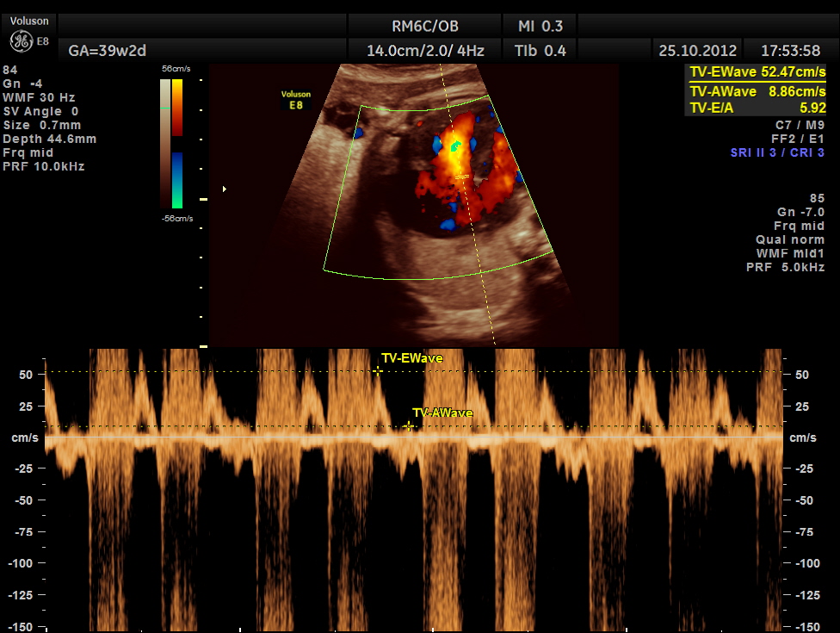Click the small Voluson E8 image watermark
This screenshot has width=840, height=633.
[295, 99]
